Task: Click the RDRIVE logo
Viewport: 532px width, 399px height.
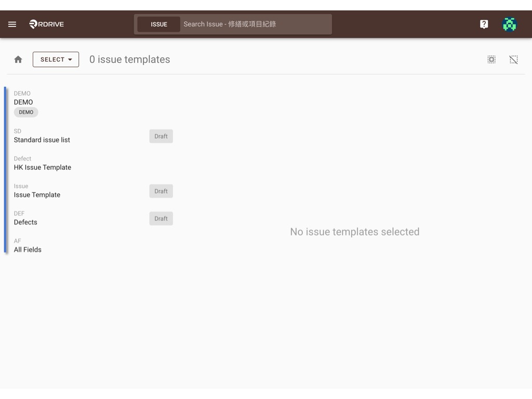Action: point(46,24)
